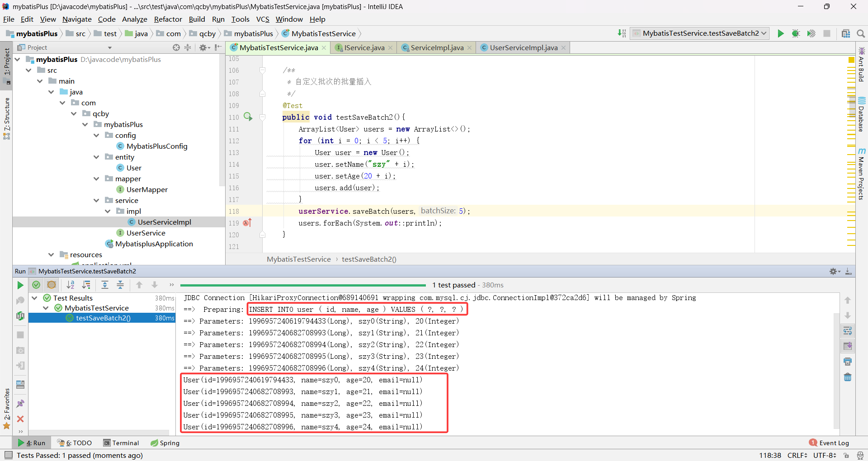Collapse the impl package

coord(108,211)
